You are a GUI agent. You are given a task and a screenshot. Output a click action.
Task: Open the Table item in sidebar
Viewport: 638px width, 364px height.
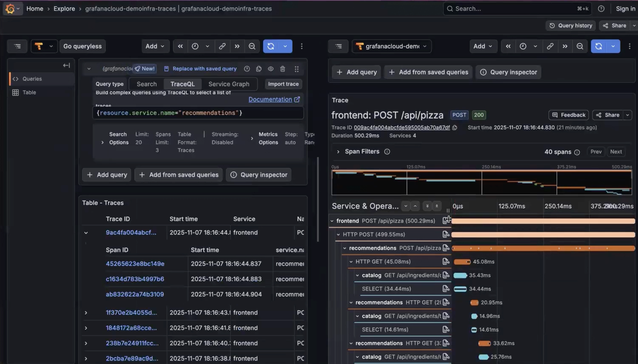[x=29, y=93]
